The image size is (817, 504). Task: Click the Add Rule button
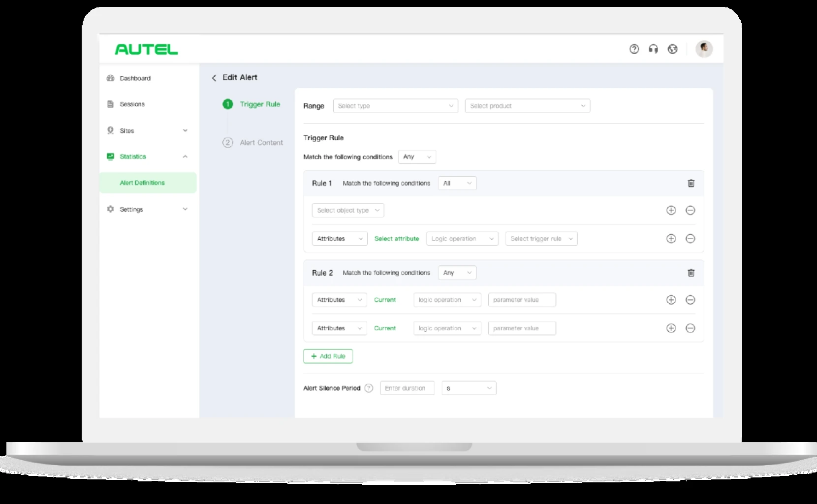[328, 356]
